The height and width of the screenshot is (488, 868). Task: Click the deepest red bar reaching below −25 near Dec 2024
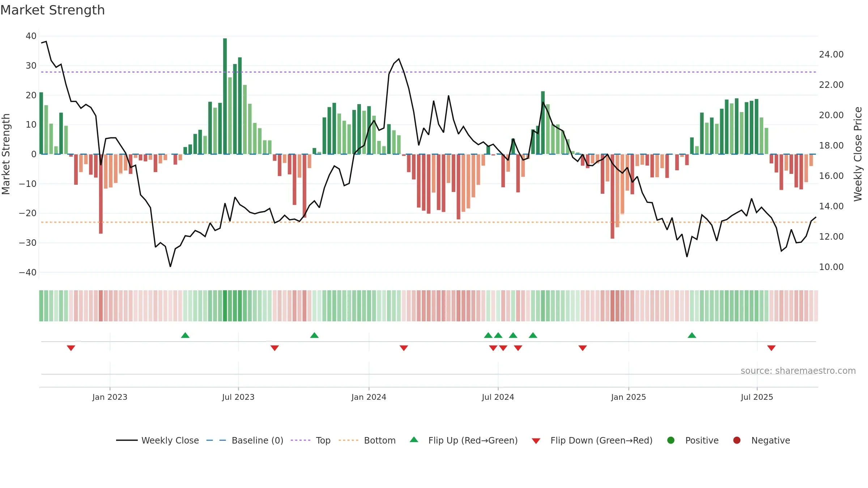pos(612,196)
